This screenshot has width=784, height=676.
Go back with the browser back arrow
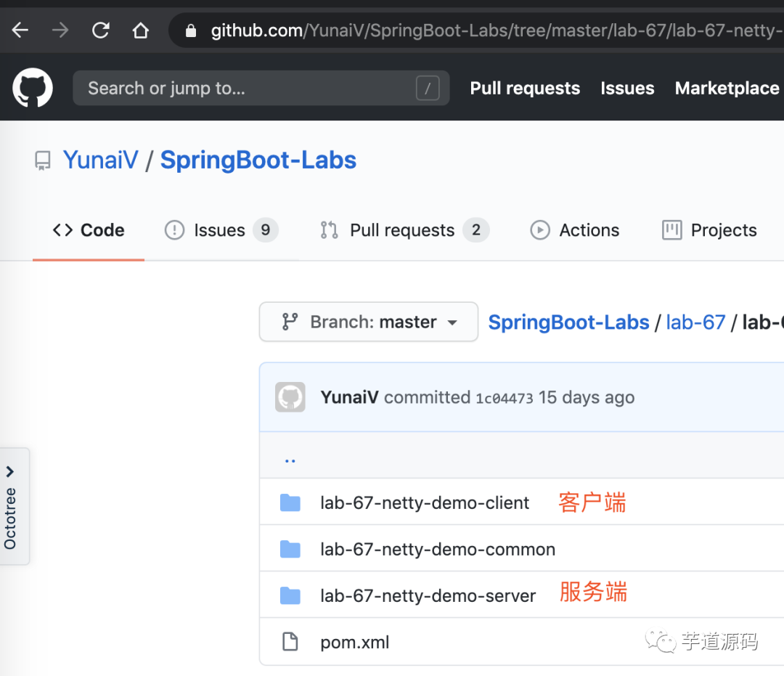[20, 30]
